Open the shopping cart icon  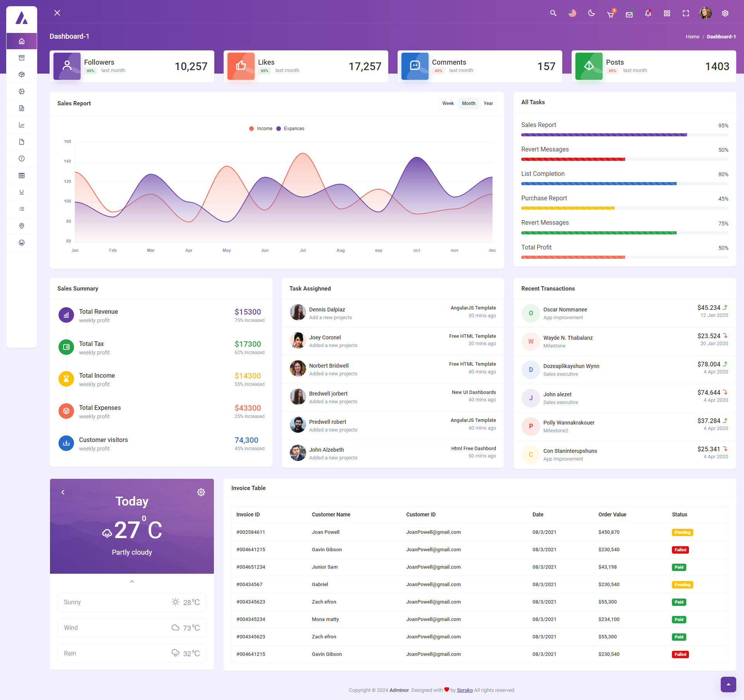coord(610,14)
